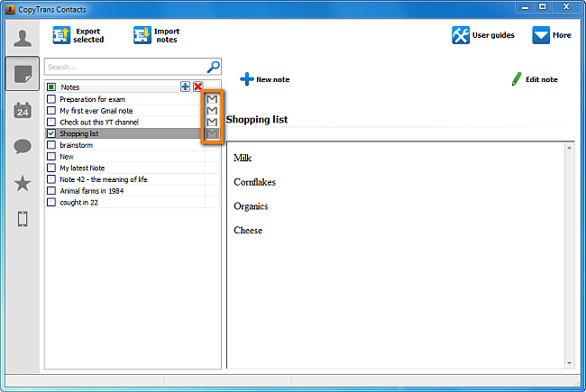Screen dimensions: 586x392
Task: Open the Calendar section showing 24
Action: point(23,110)
